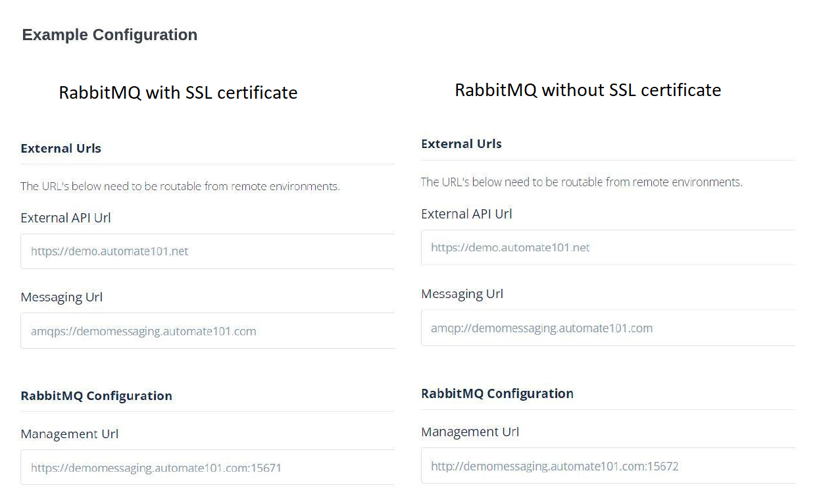Click the amqp:// Messaging Url field
This screenshot has width=821, height=504.
click(608, 328)
